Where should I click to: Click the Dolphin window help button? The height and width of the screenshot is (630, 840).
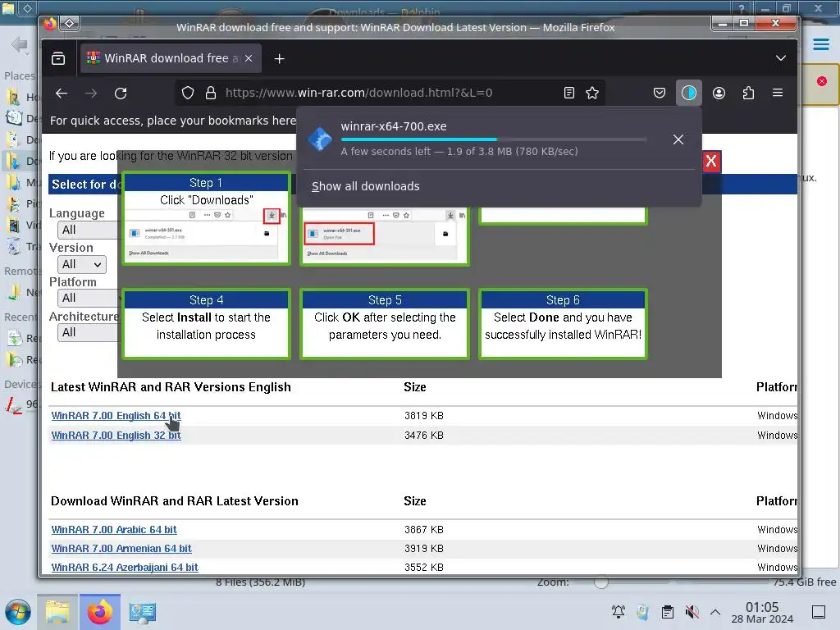click(742, 7)
